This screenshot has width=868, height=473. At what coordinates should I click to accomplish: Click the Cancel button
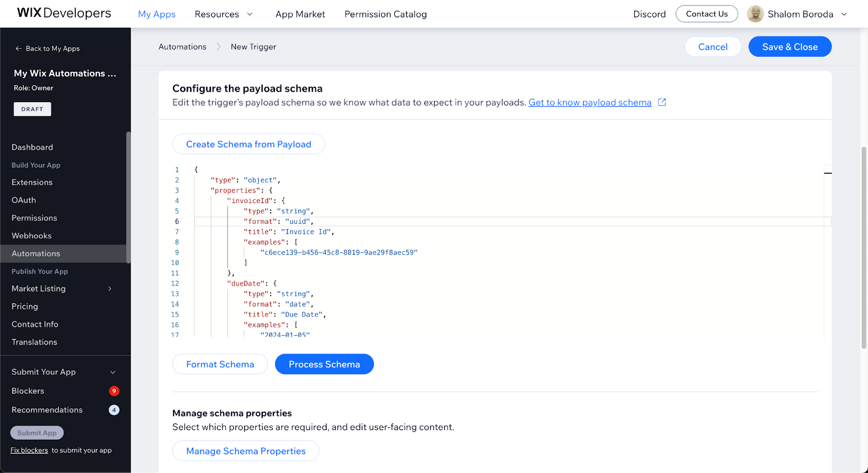pyautogui.click(x=713, y=47)
